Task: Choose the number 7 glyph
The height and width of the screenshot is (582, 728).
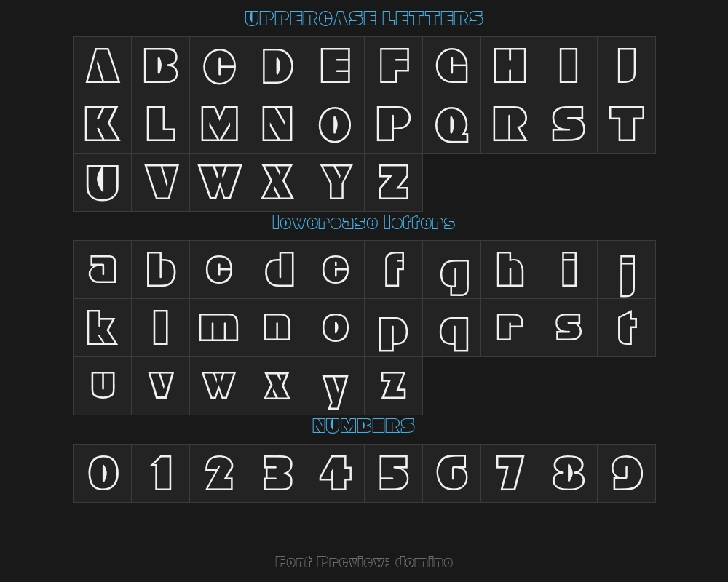Action: pyautogui.click(x=510, y=473)
